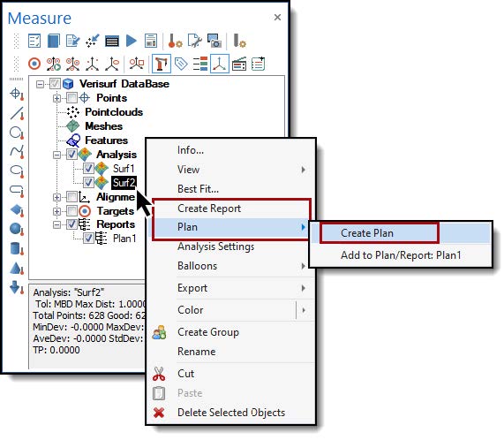Expand the Points tree node

56,98
